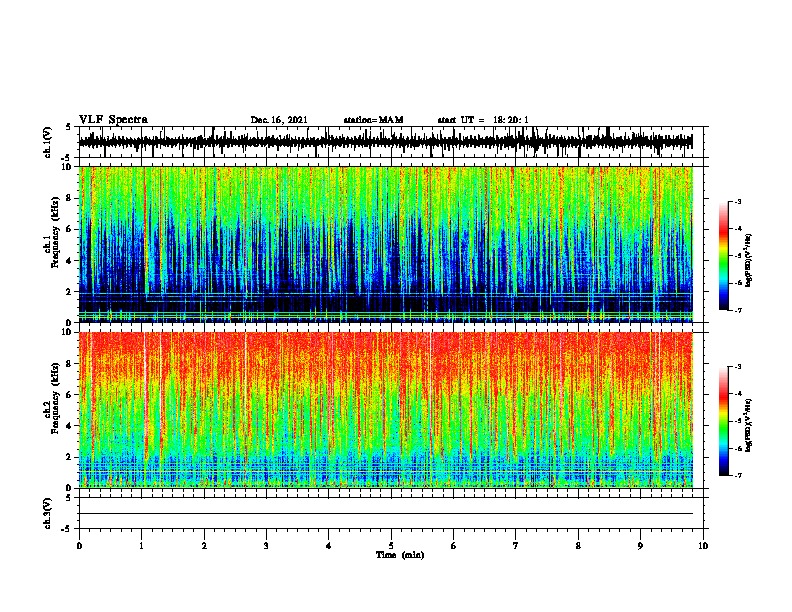Select the date "Dec. 16, 2021"
Screen dimensions: 792x612
[x=279, y=120]
